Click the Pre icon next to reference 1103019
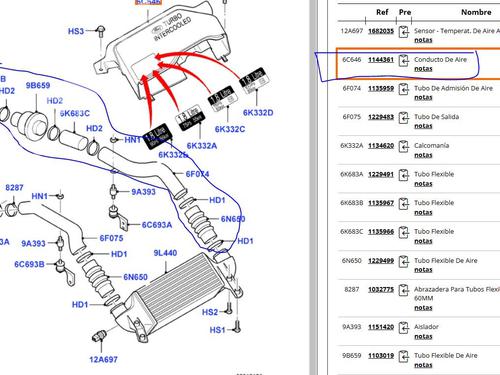This screenshot has height=375, width=500. coord(404,357)
